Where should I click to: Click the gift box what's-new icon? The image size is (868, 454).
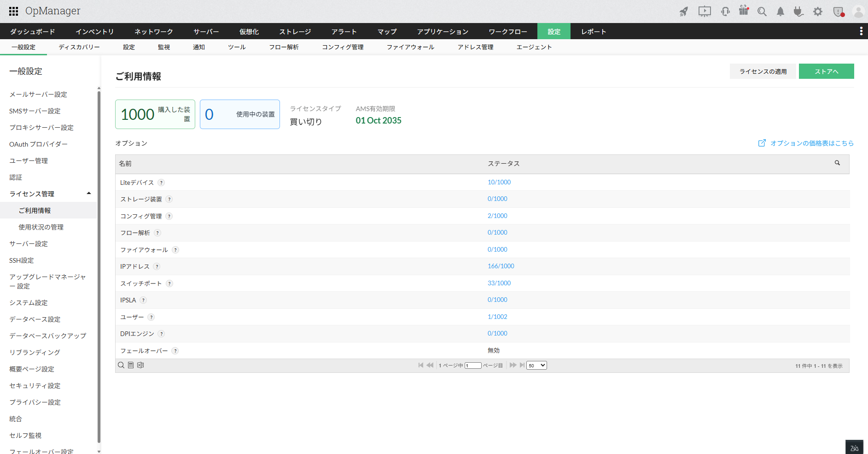pos(744,11)
